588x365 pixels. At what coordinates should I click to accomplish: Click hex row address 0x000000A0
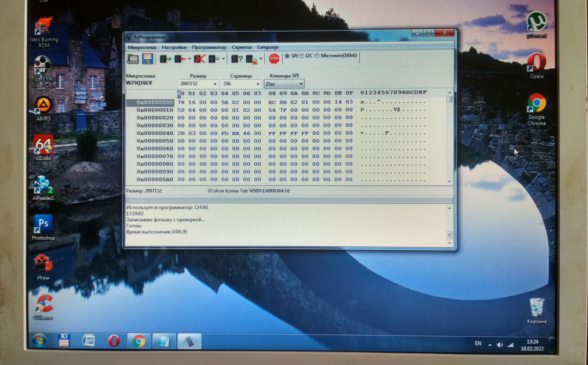point(155,179)
